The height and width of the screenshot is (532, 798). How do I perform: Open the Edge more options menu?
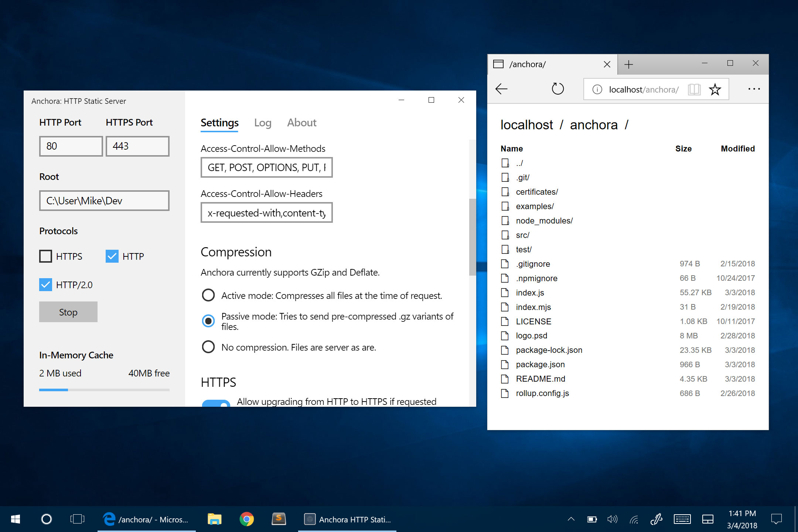(754, 89)
